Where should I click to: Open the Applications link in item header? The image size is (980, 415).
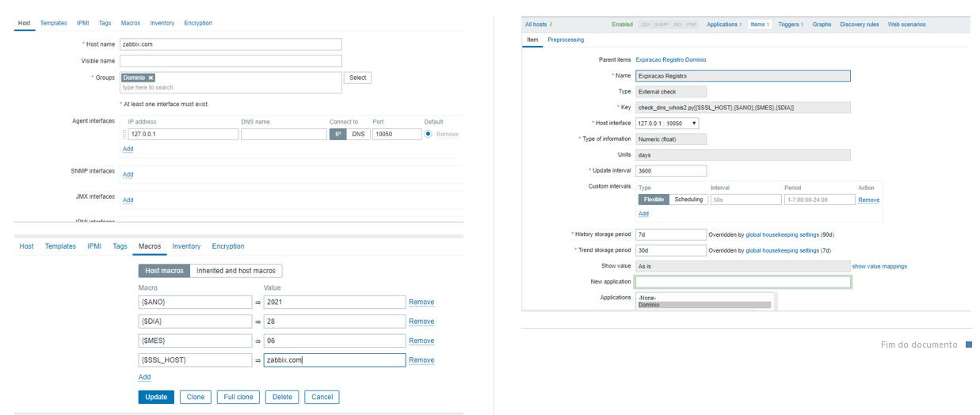click(723, 25)
